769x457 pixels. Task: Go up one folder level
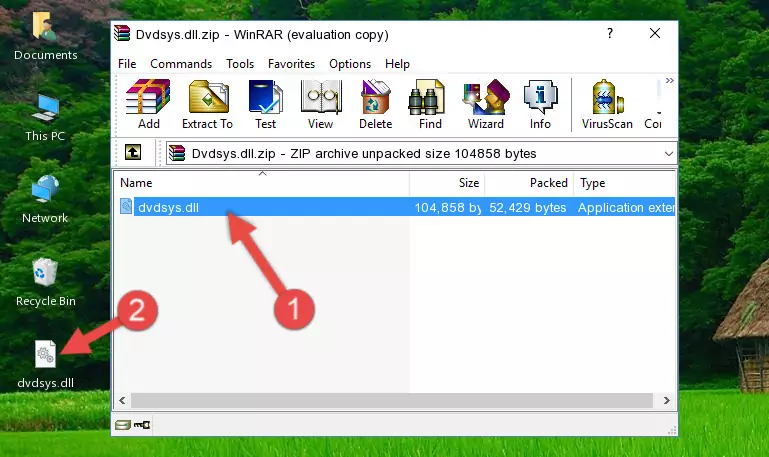point(133,152)
